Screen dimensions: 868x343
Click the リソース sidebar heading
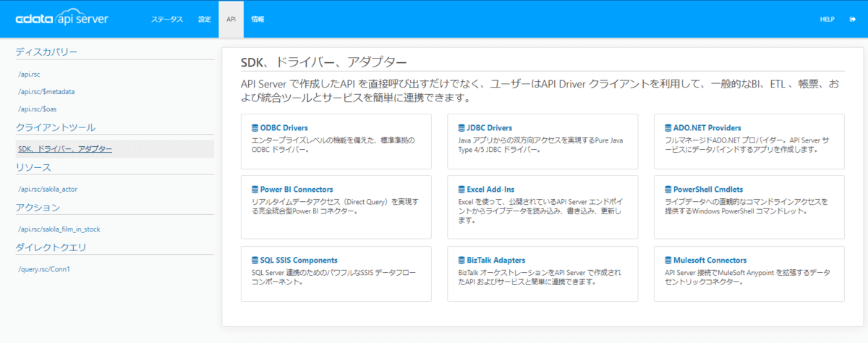(x=33, y=167)
